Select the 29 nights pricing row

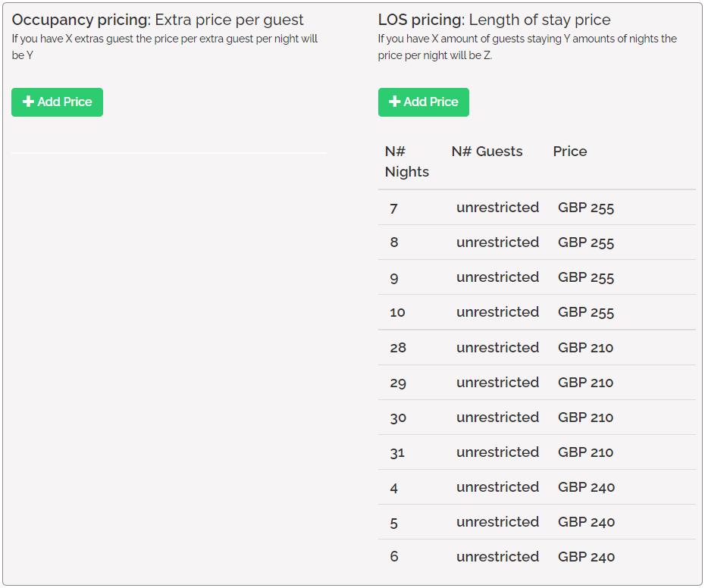point(536,383)
